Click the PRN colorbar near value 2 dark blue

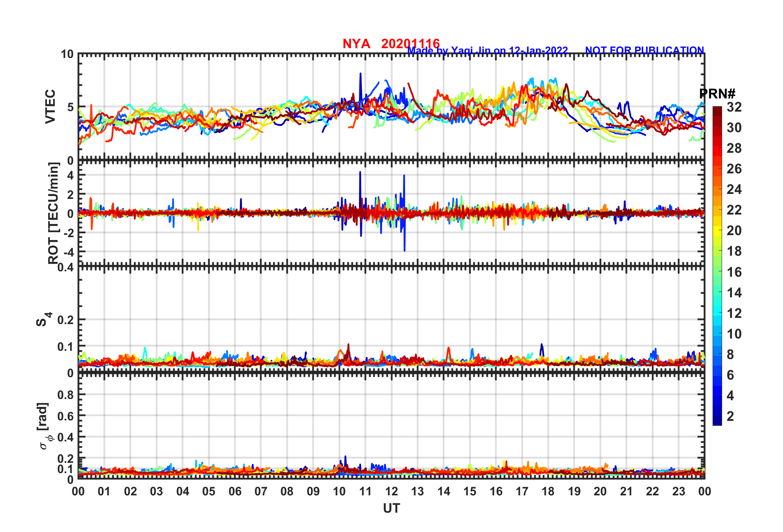[x=717, y=416]
